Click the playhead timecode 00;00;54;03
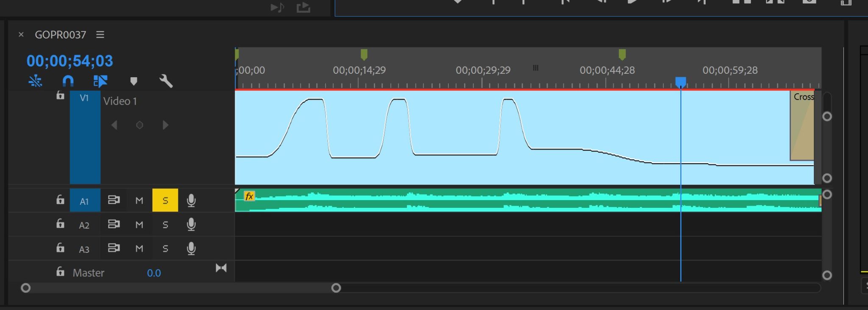868x310 pixels. [x=70, y=61]
